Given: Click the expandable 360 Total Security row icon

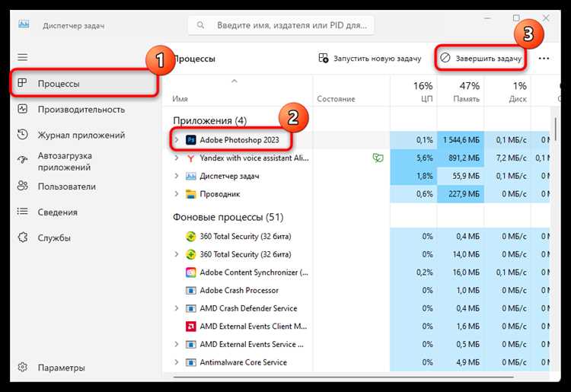Looking at the screenshot, I should (x=191, y=254).
